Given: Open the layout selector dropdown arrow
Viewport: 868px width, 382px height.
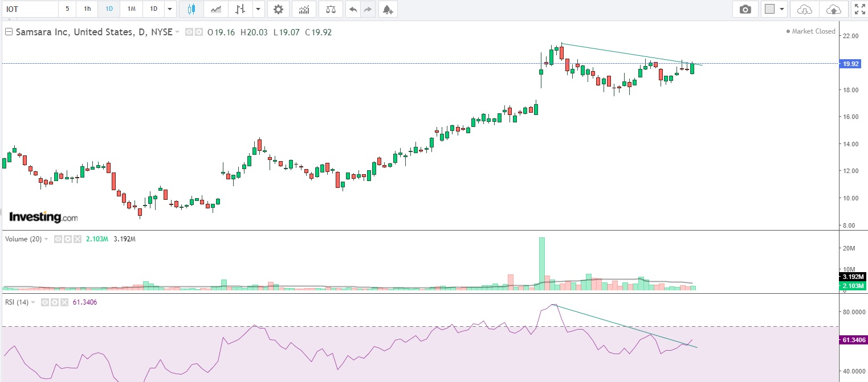Looking at the screenshot, I should (783, 9).
